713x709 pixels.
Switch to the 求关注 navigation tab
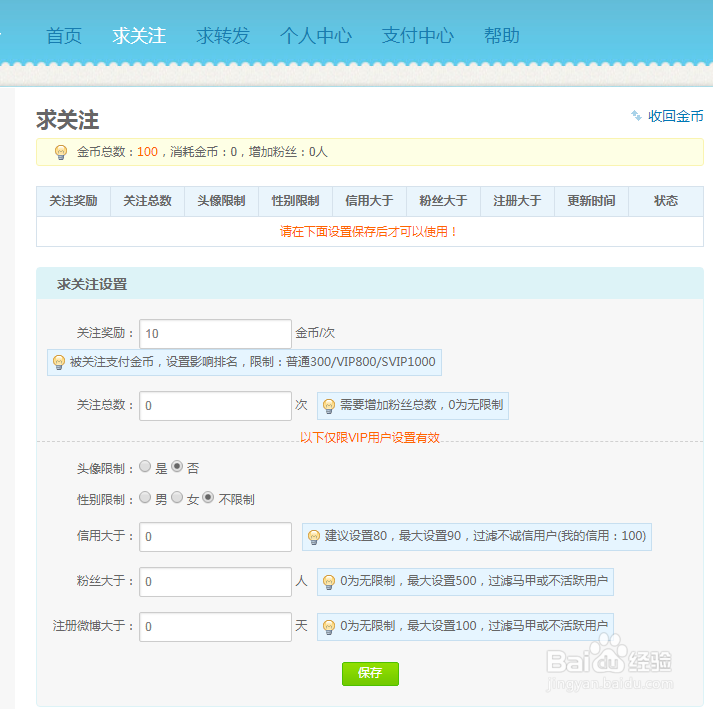[x=139, y=36]
